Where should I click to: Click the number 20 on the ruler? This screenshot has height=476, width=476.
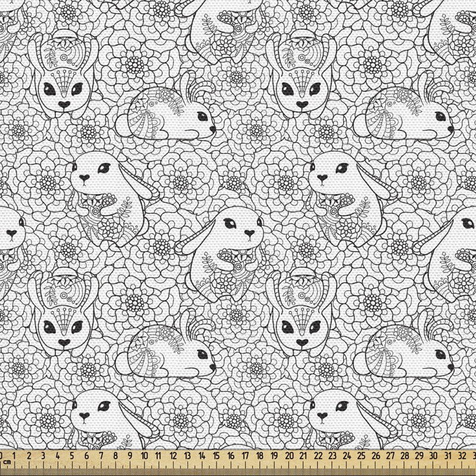point(289,456)
